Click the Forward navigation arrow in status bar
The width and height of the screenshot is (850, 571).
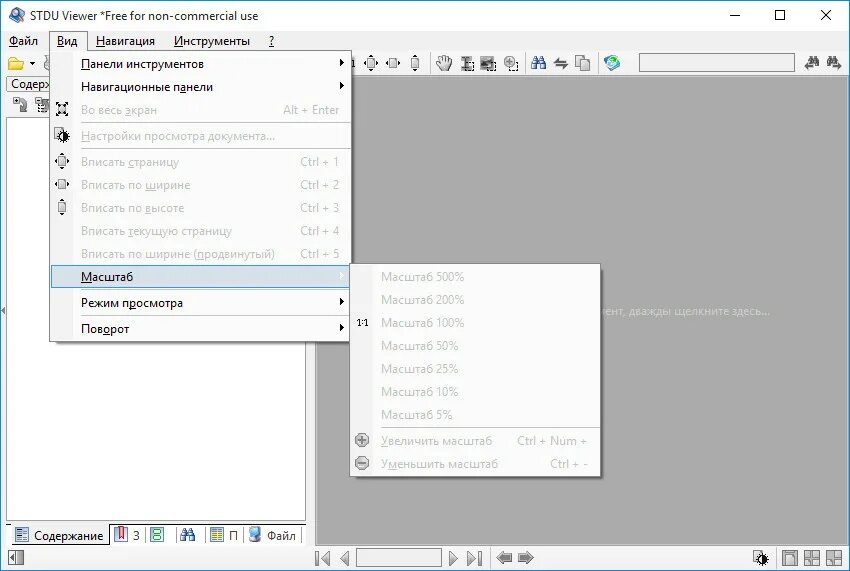(526, 557)
